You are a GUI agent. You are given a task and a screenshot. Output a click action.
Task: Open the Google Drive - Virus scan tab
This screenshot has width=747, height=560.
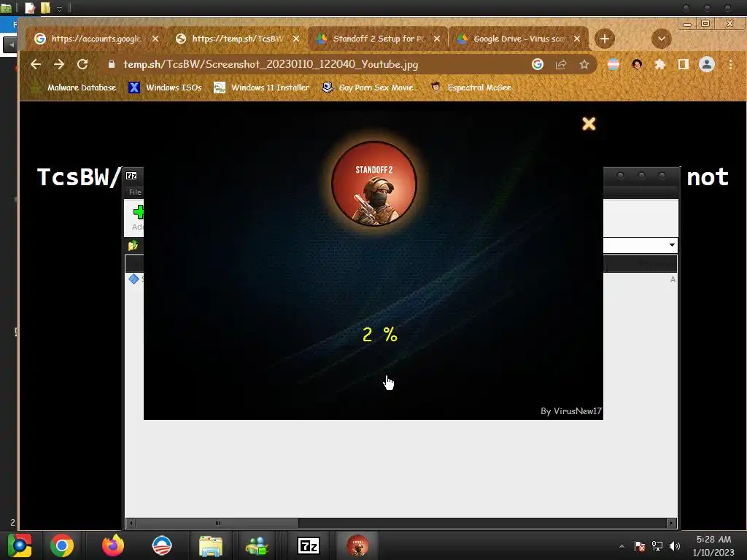(519, 39)
